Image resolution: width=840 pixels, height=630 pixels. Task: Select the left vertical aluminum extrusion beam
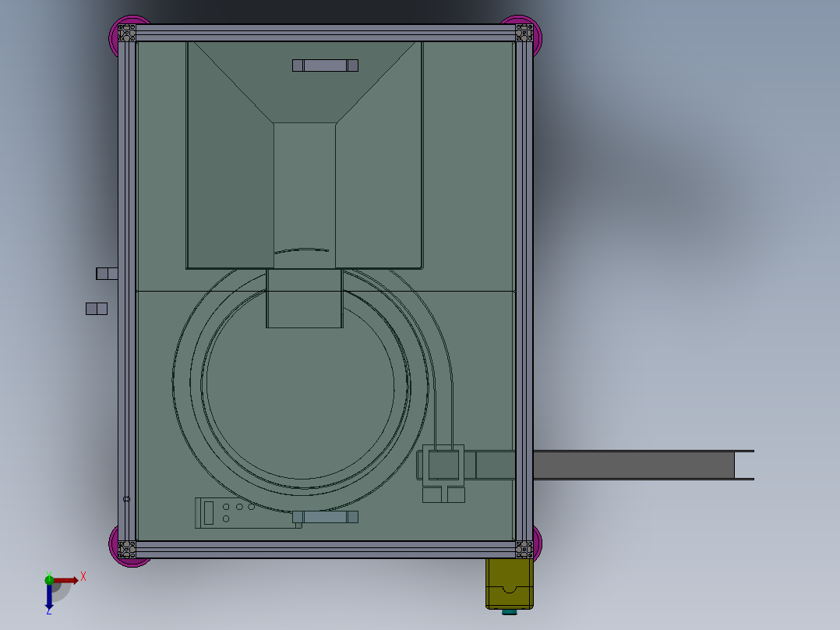(x=127, y=291)
